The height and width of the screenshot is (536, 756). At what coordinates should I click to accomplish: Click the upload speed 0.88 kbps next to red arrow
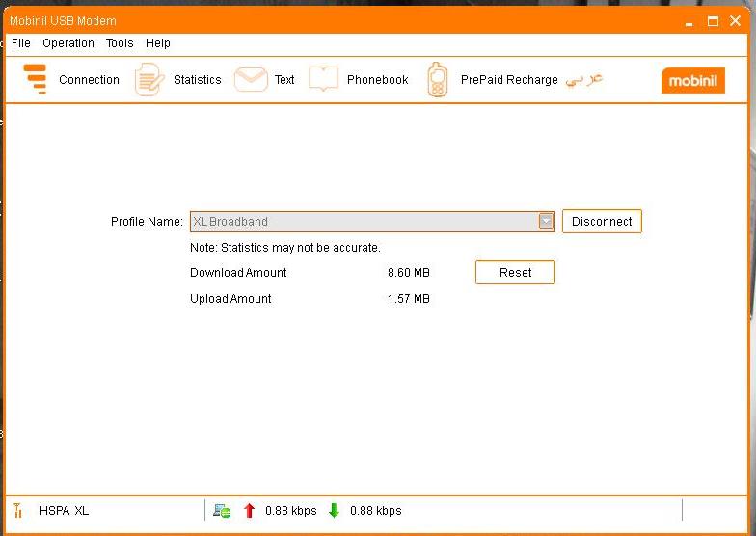(x=291, y=511)
